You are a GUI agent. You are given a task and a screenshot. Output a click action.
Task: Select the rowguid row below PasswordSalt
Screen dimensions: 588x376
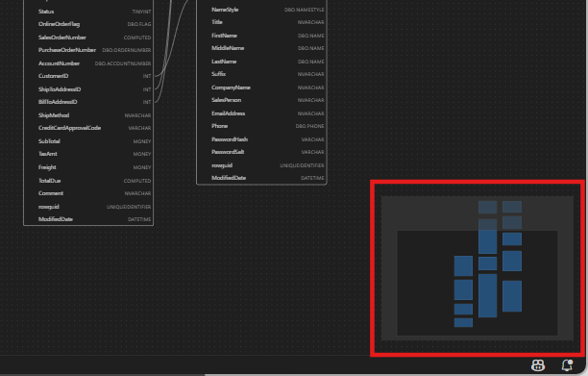tap(261, 165)
